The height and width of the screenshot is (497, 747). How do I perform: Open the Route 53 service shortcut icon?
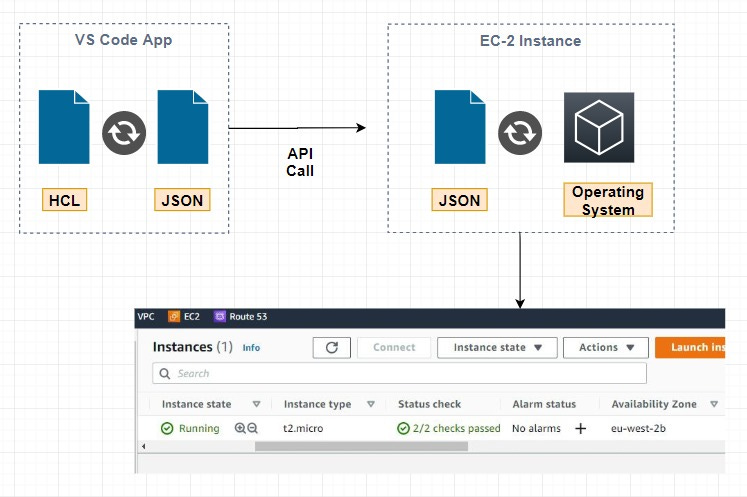click(220, 316)
